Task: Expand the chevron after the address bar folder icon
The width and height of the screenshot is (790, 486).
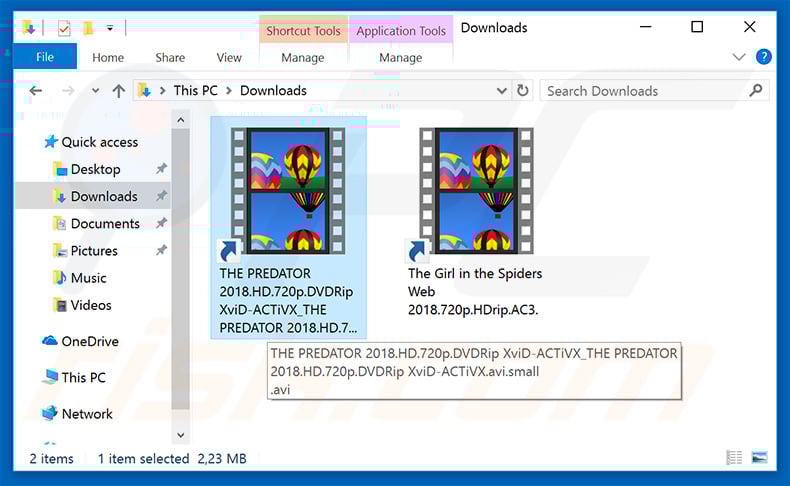Action: [x=162, y=91]
